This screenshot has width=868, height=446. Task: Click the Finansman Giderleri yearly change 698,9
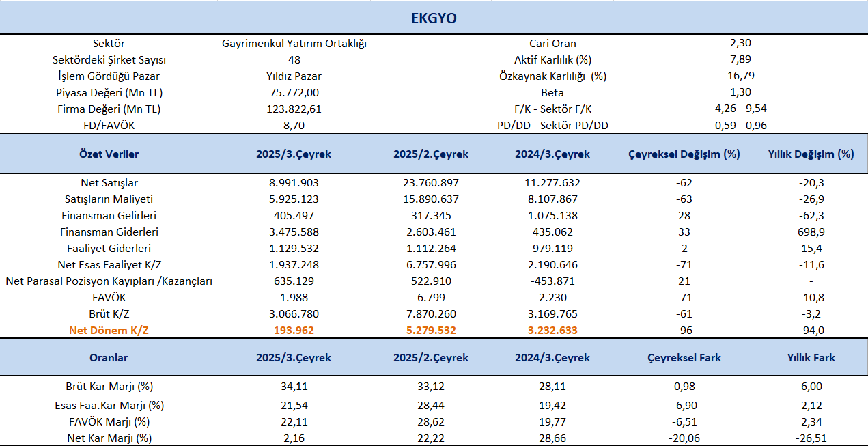coord(811,232)
